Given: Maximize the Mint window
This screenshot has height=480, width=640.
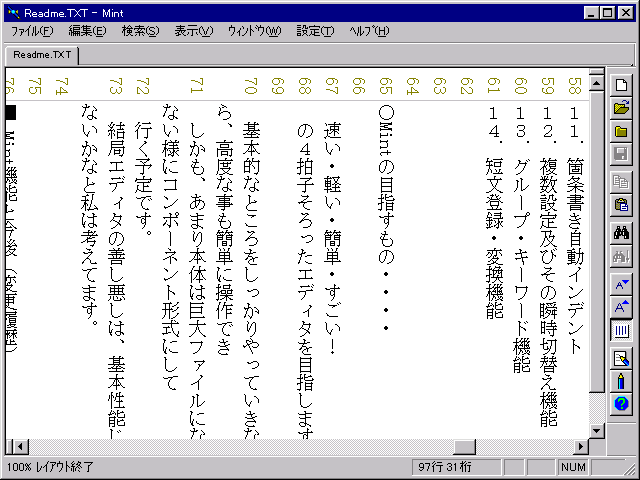Looking at the screenshot, I should coord(607,13).
